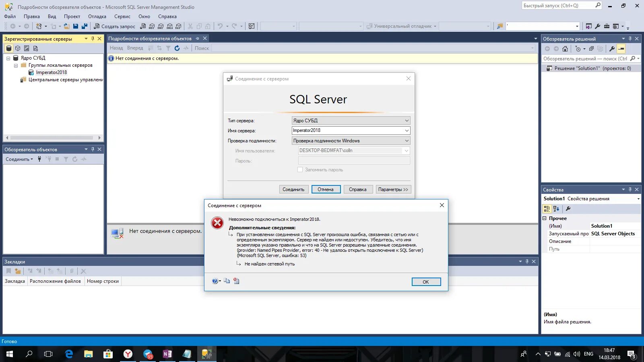The width and height of the screenshot is (644, 362).
Task: Click the Отмена button
Action: [326, 189]
